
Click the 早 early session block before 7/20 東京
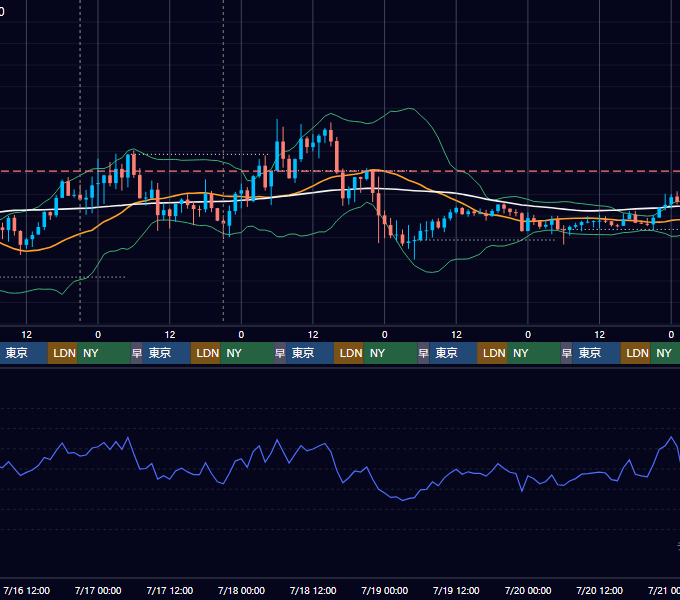[566, 353]
